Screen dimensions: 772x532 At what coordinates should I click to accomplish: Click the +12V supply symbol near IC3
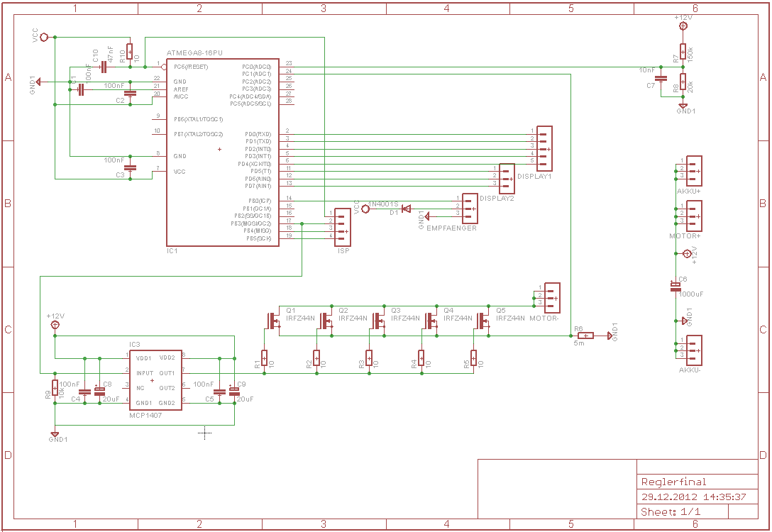55,325
